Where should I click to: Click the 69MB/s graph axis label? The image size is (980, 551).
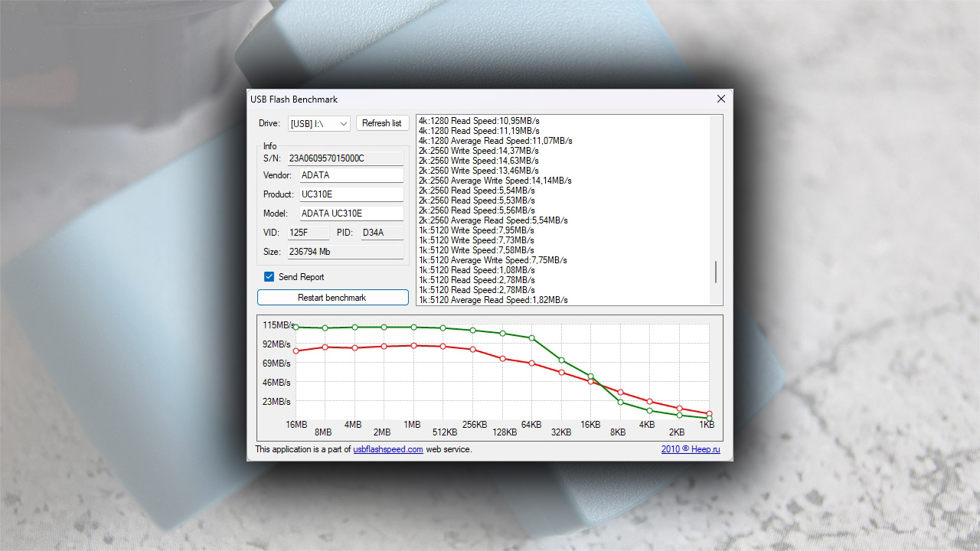[276, 364]
